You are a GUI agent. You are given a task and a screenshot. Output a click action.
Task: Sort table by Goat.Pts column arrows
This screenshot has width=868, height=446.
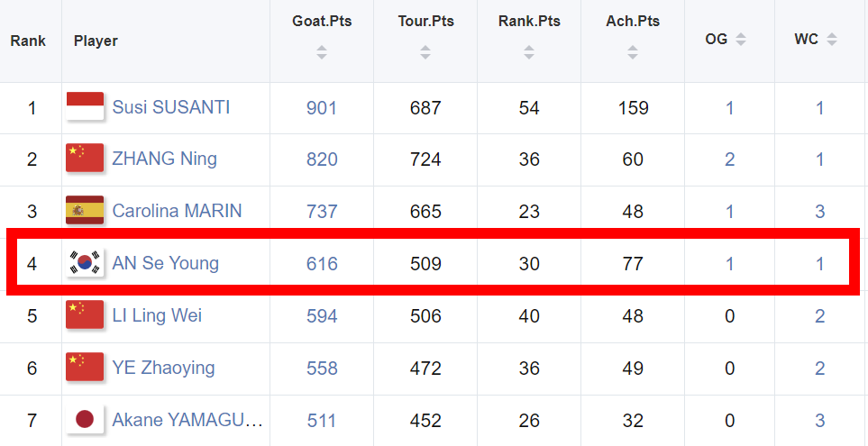[322, 52]
